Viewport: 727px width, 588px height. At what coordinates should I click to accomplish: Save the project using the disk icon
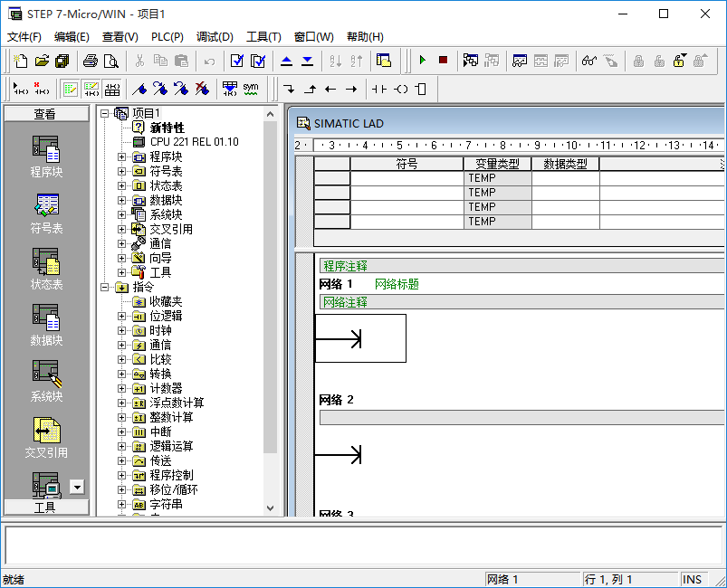[62, 61]
